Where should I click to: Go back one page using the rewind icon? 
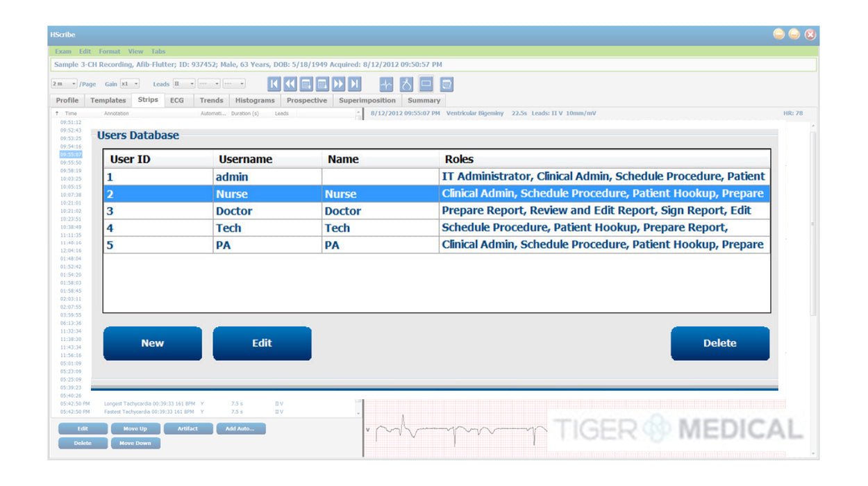(290, 83)
